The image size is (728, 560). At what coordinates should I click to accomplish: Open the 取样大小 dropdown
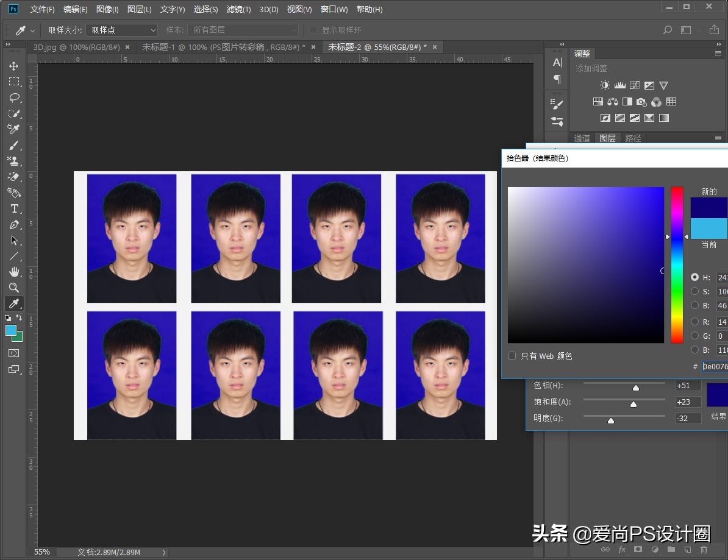[x=122, y=30]
